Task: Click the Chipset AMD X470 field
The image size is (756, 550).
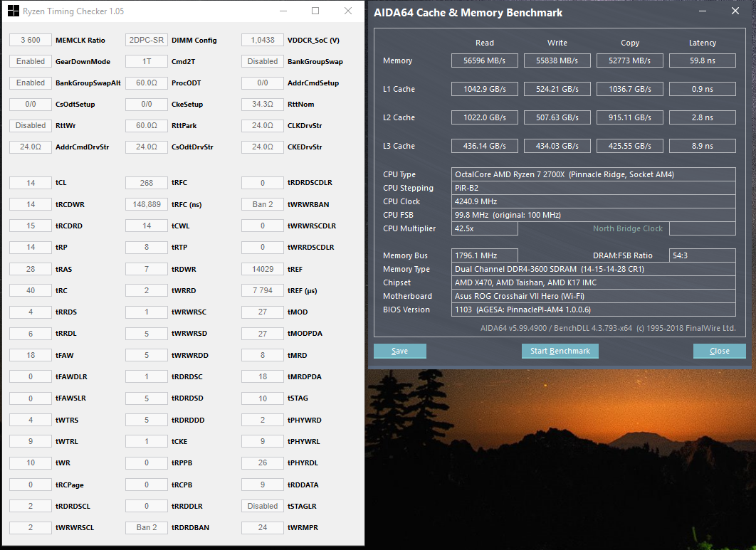Action: (594, 282)
